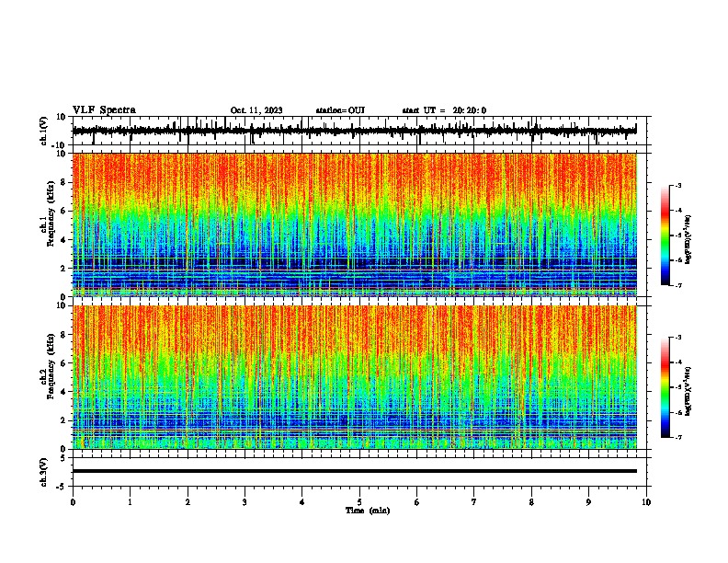This screenshot has height=563, width=728.
Task: Click the "6" kHz tick of ch.1 spectrogram
Action: coord(64,211)
